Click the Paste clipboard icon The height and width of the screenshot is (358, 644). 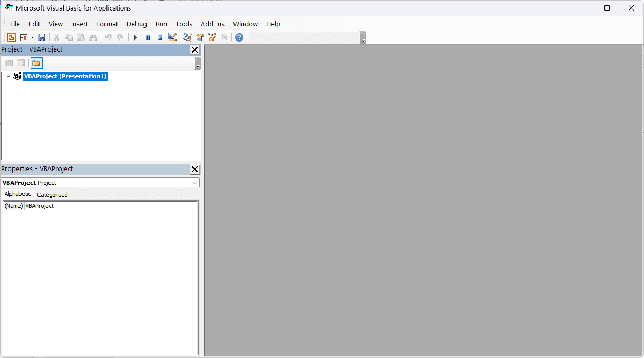tap(81, 37)
